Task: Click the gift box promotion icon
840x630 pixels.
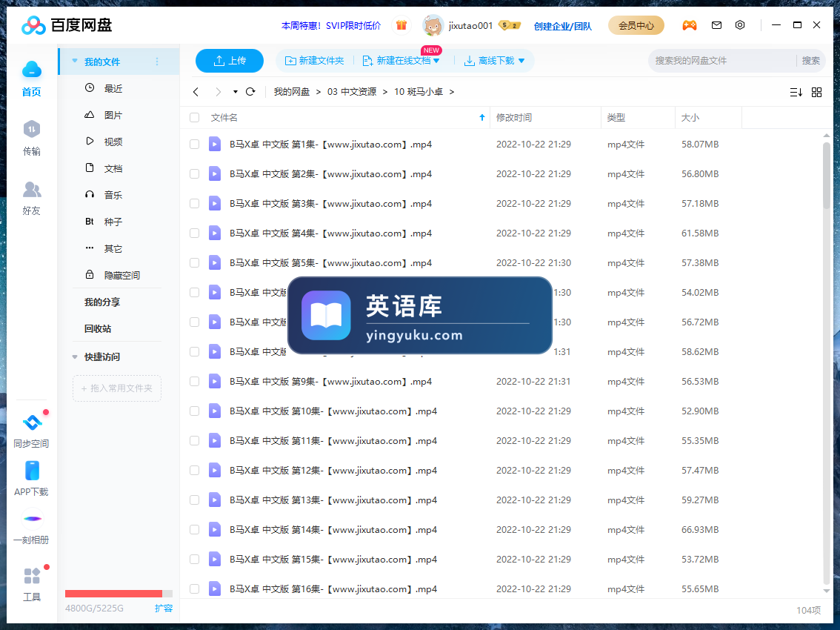Action: 401,25
